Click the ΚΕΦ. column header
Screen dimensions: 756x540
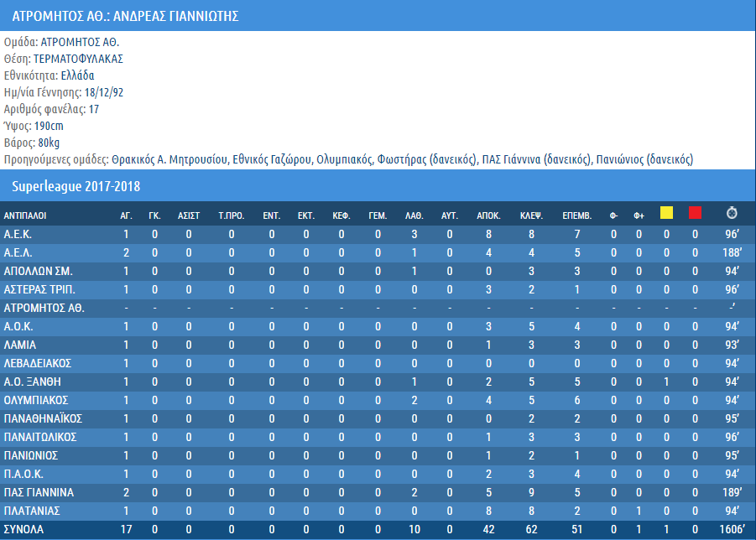point(342,215)
